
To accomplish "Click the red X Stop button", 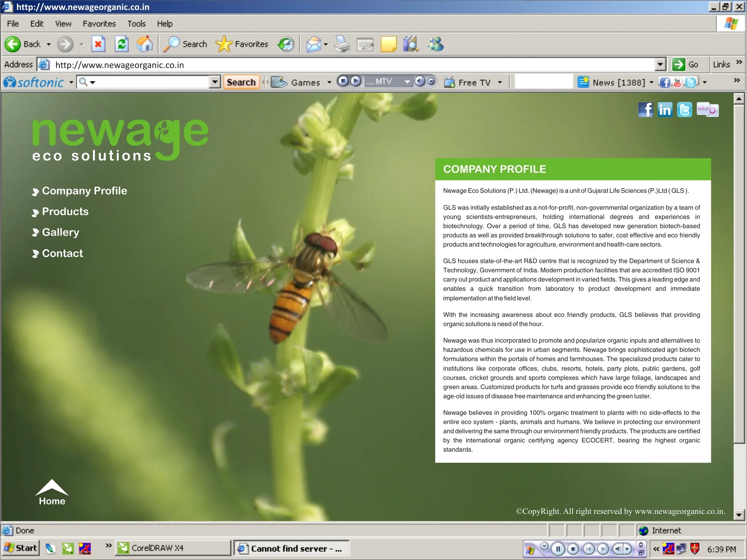I will tap(98, 44).
